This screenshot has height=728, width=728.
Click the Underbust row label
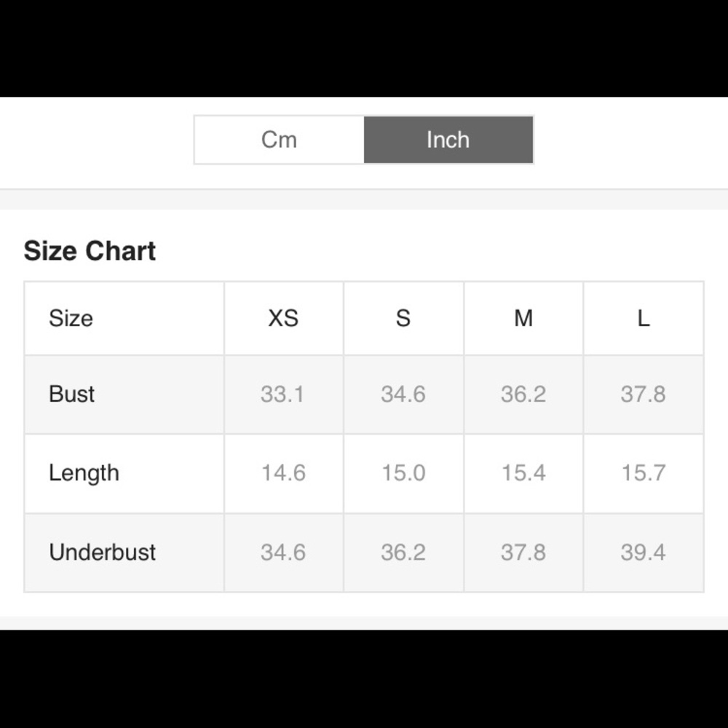tap(103, 553)
